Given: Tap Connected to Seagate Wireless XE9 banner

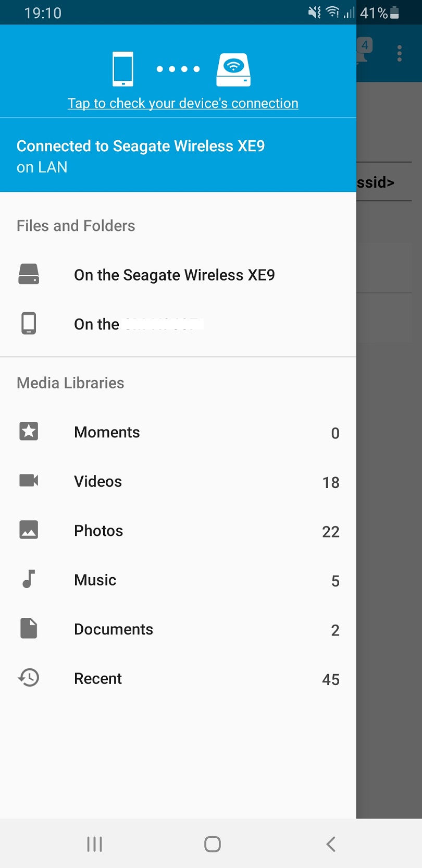Looking at the screenshot, I should [x=141, y=155].
